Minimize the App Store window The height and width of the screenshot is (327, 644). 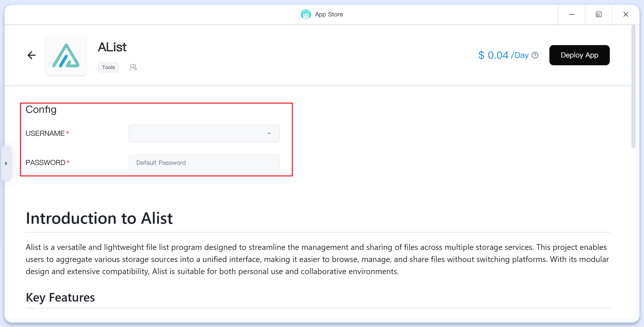click(x=572, y=14)
